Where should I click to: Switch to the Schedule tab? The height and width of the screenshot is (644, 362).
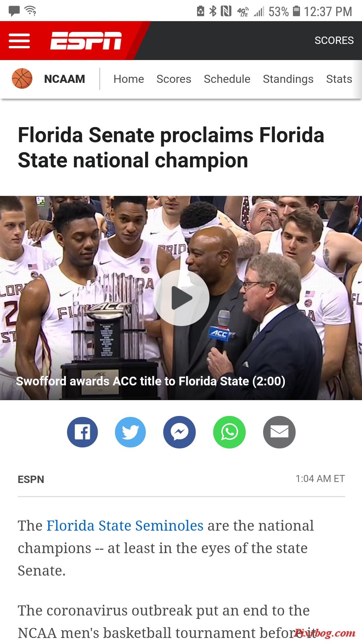227,79
